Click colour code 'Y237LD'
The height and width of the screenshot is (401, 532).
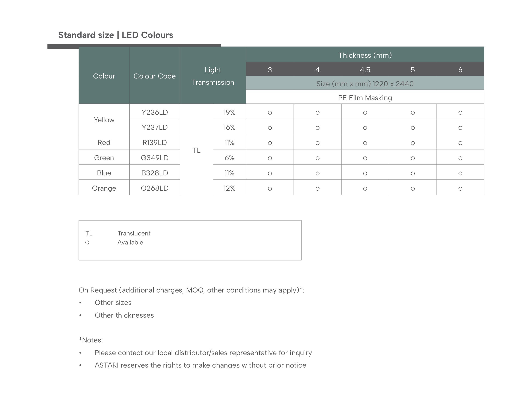tap(155, 127)
